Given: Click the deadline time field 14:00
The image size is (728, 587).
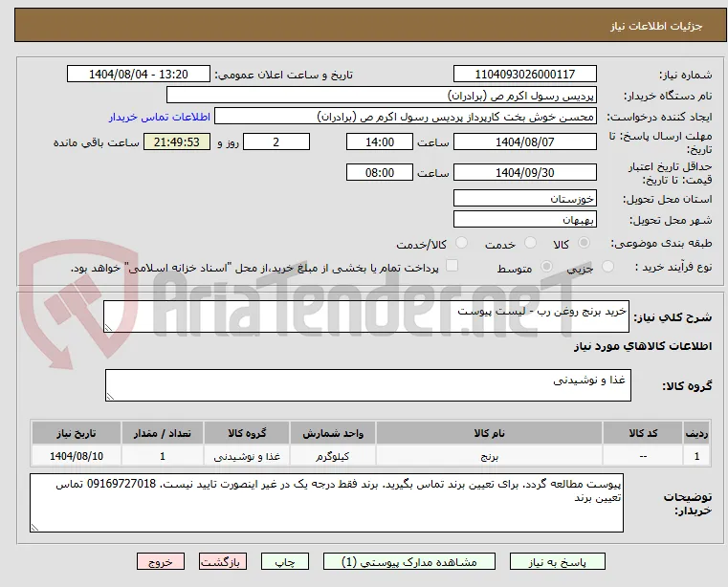Looking at the screenshot, I should tap(380, 141).
